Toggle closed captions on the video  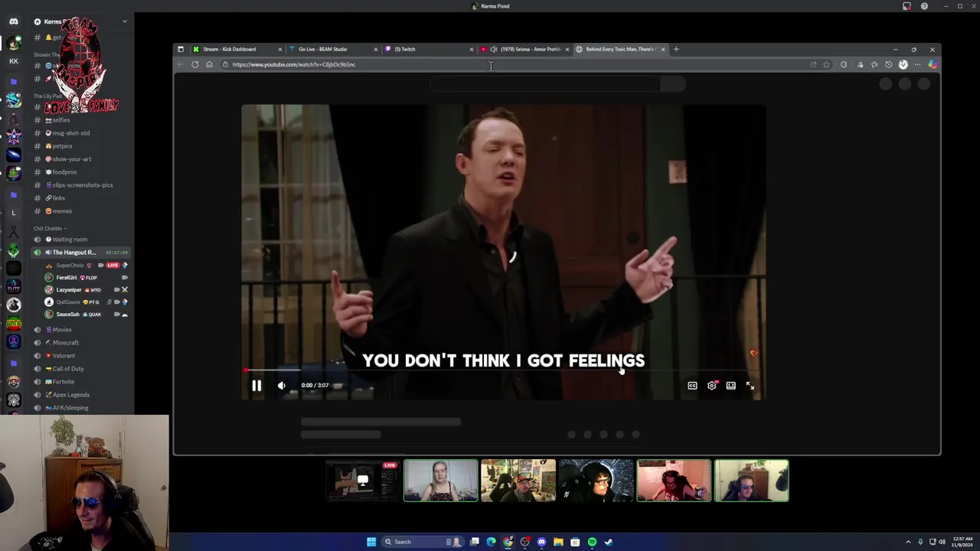pos(692,386)
